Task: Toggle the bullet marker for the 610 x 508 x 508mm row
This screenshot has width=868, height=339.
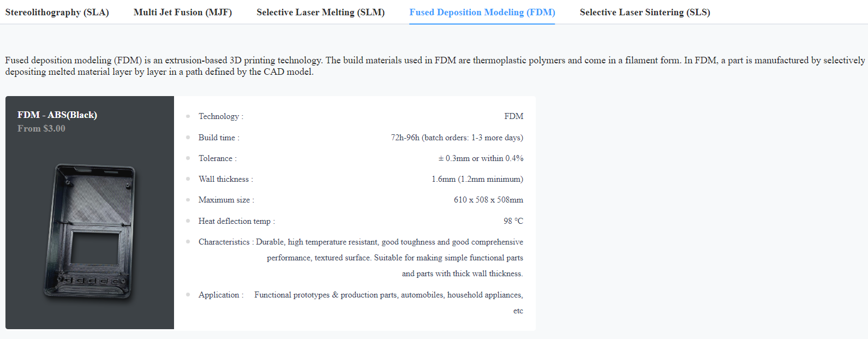Action: click(x=188, y=199)
